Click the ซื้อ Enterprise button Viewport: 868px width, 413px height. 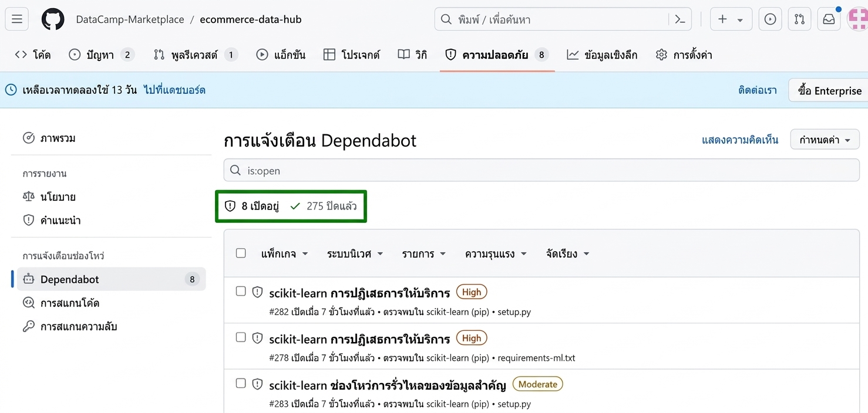[x=829, y=90]
